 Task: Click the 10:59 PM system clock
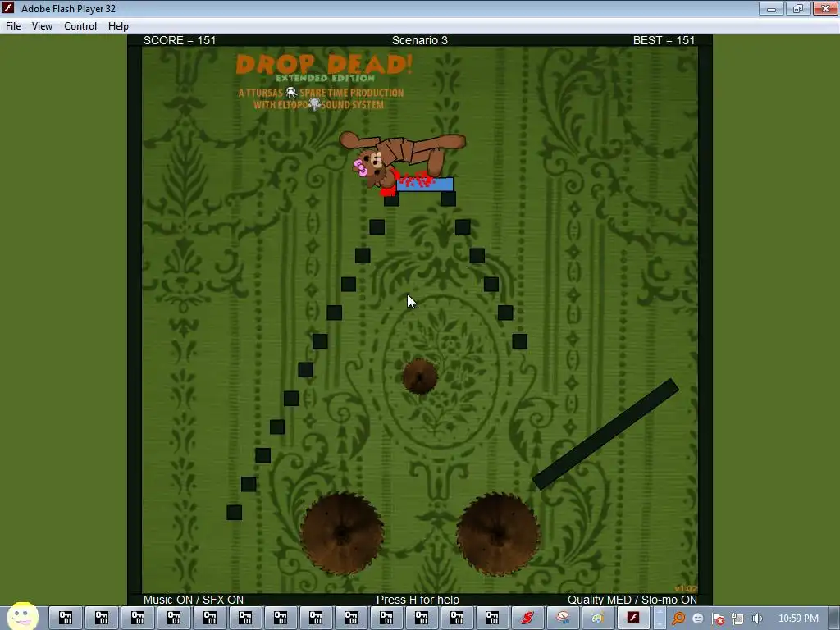(798, 619)
